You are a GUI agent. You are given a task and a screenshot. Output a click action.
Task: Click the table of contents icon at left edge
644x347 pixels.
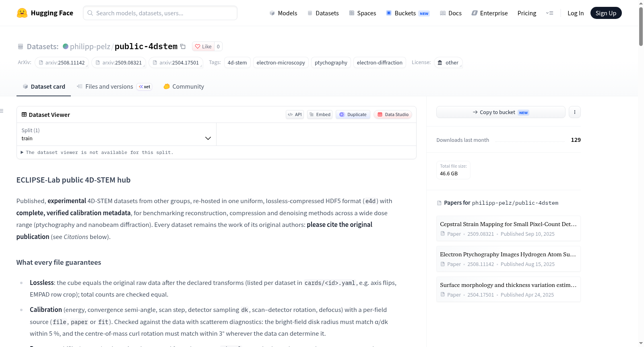point(2,111)
